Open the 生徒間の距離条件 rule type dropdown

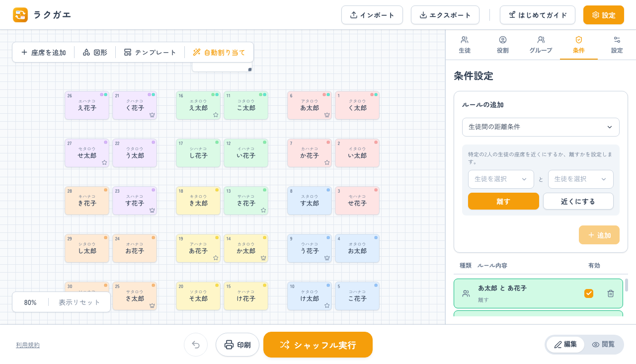(x=541, y=127)
